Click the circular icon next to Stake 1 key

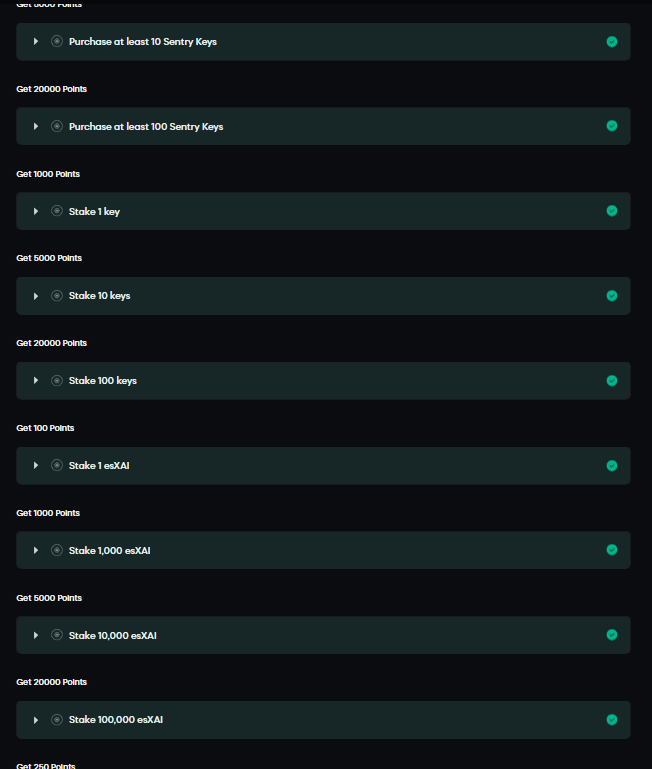click(x=57, y=211)
